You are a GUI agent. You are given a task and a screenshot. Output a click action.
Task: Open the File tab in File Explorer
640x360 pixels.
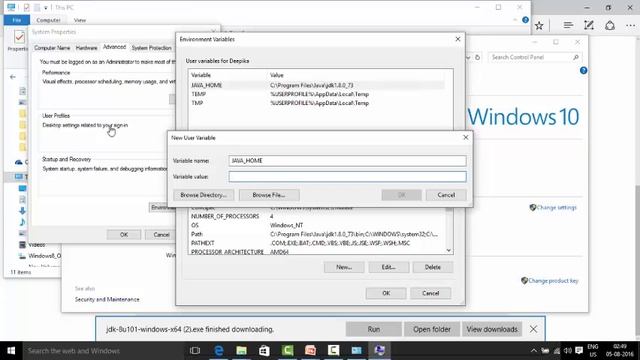(x=17, y=20)
